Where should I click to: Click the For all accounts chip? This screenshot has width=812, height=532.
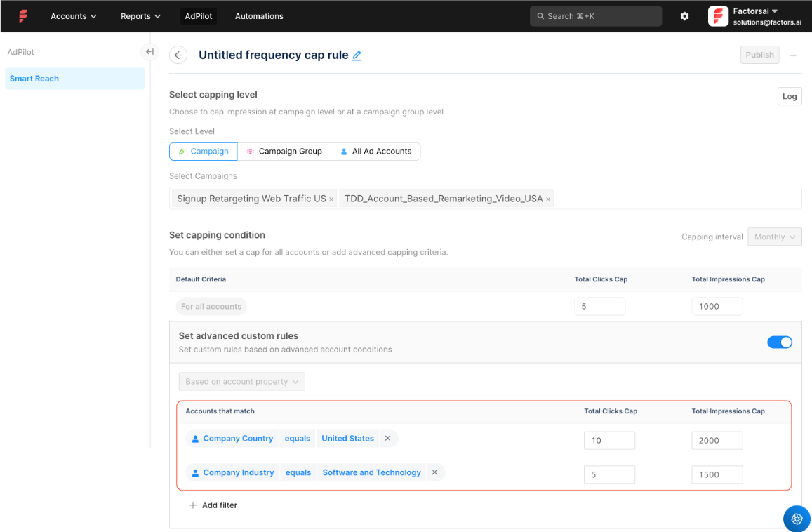point(211,307)
